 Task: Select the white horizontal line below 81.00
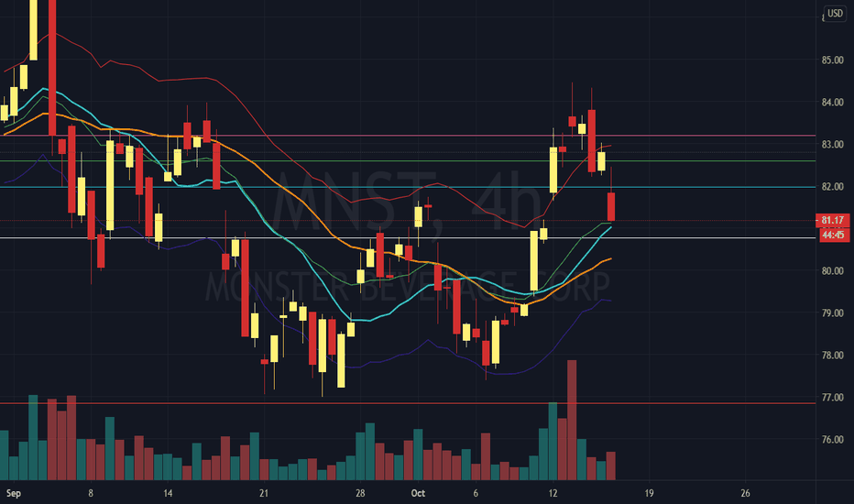408,237
